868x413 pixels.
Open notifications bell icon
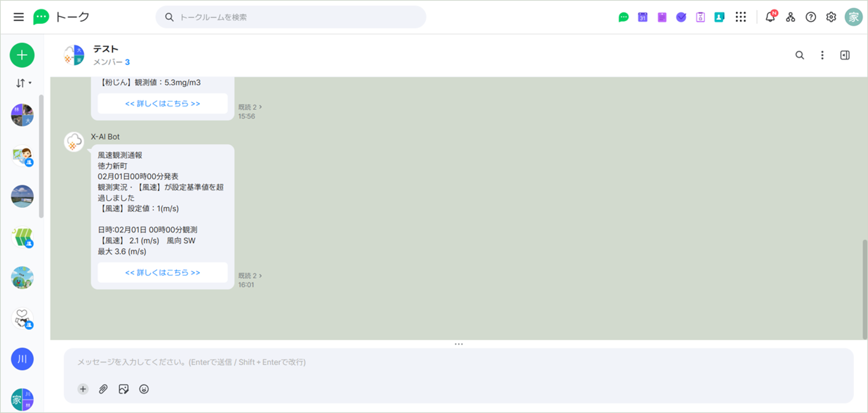[x=770, y=17]
